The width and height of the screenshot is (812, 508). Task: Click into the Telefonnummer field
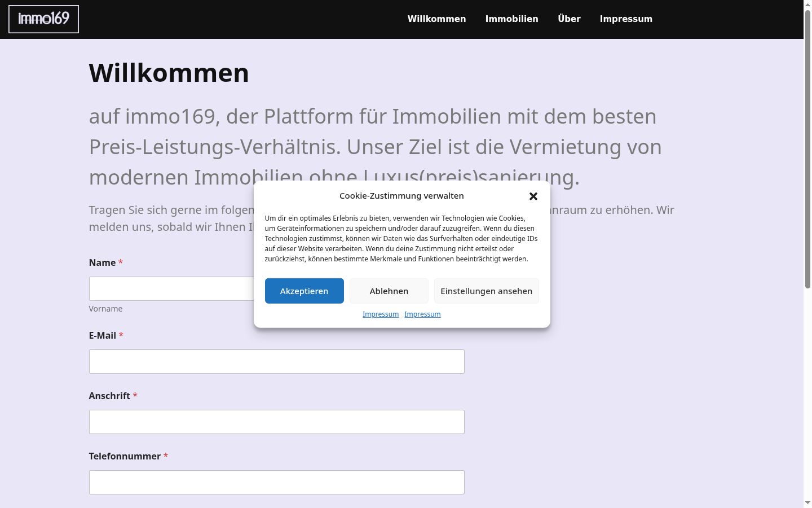277,482
